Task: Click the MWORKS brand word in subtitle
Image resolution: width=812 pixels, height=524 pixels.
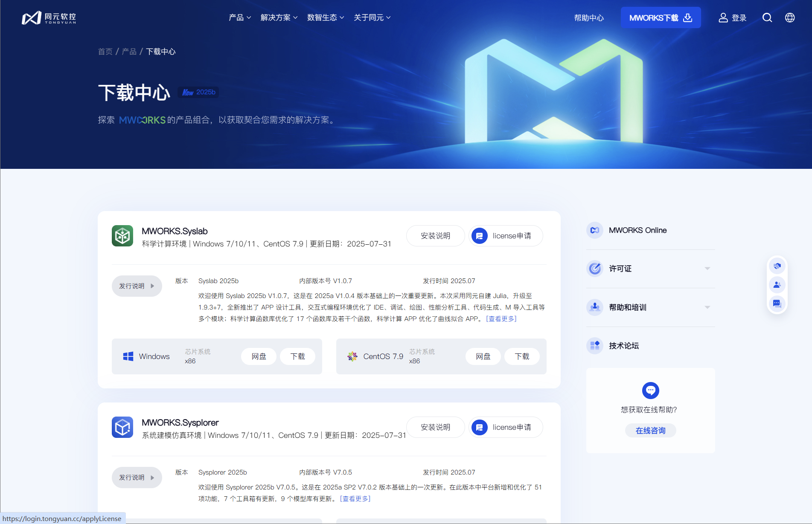Action: pos(142,120)
